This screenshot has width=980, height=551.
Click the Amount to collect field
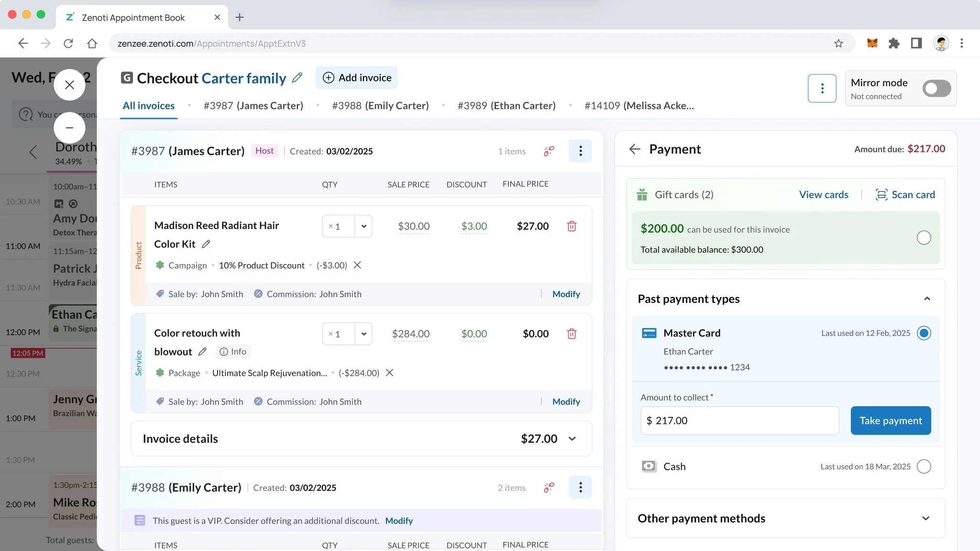point(739,420)
